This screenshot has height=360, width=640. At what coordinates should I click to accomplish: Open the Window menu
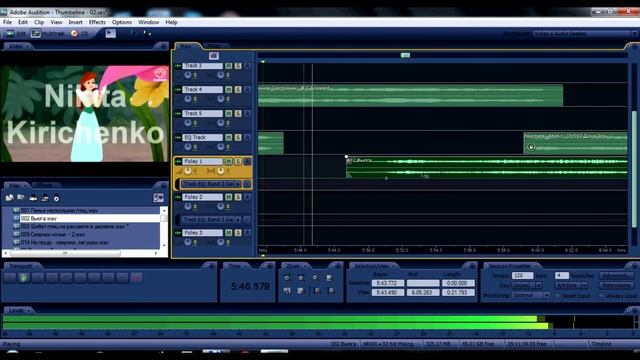148,22
